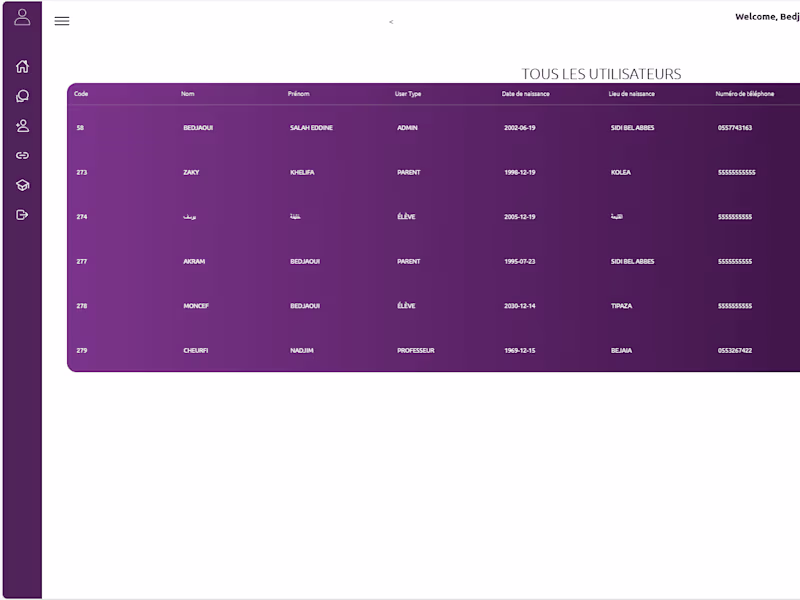Open the chat messages sidebar icon
This screenshot has width=800, height=600.
pos(22,96)
